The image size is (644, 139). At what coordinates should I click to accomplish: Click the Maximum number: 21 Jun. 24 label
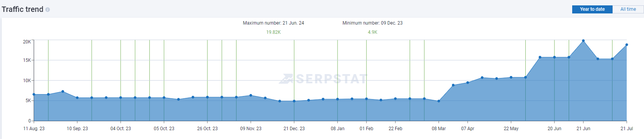(x=273, y=23)
